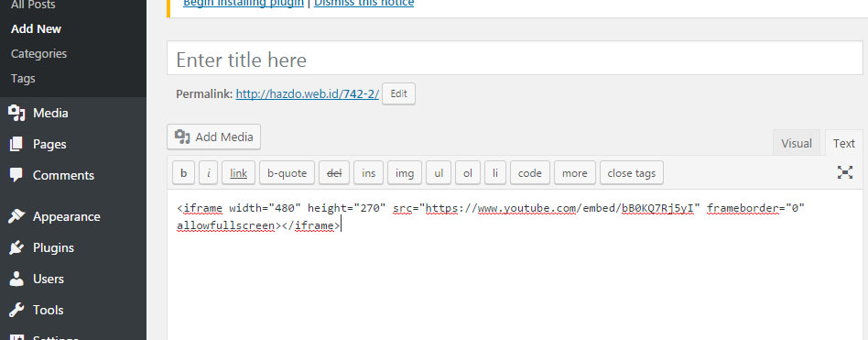Open the Pages sidebar icon
This screenshot has height=340, width=868.
tap(16, 144)
